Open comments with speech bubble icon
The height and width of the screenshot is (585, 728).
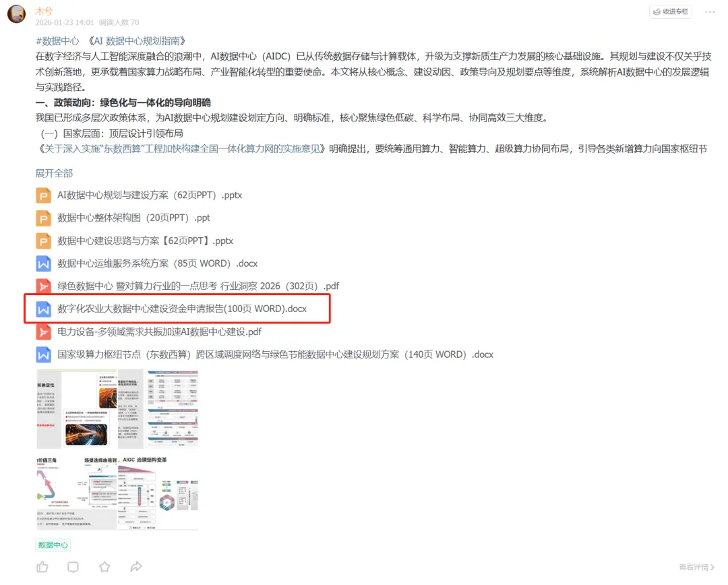coord(73,567)
